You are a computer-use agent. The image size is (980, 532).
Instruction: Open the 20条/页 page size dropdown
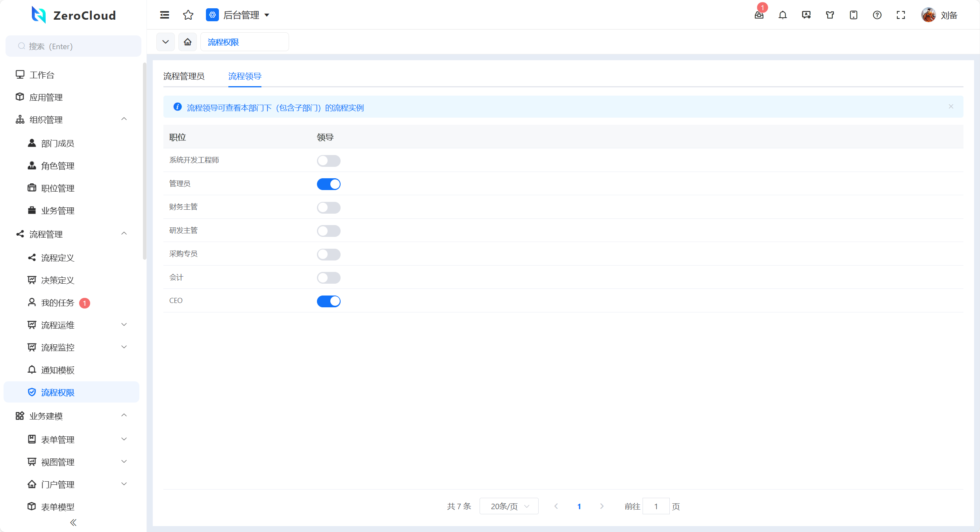click(x=509, y=506)
